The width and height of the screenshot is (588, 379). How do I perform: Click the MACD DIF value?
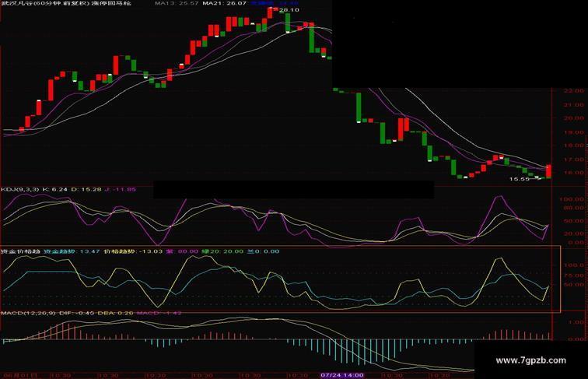coord(76,313)
